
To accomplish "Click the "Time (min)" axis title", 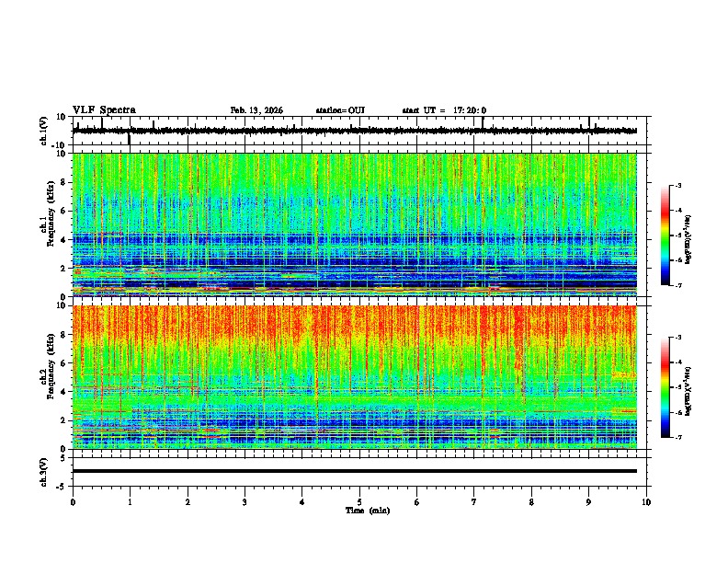I will 368,511.
